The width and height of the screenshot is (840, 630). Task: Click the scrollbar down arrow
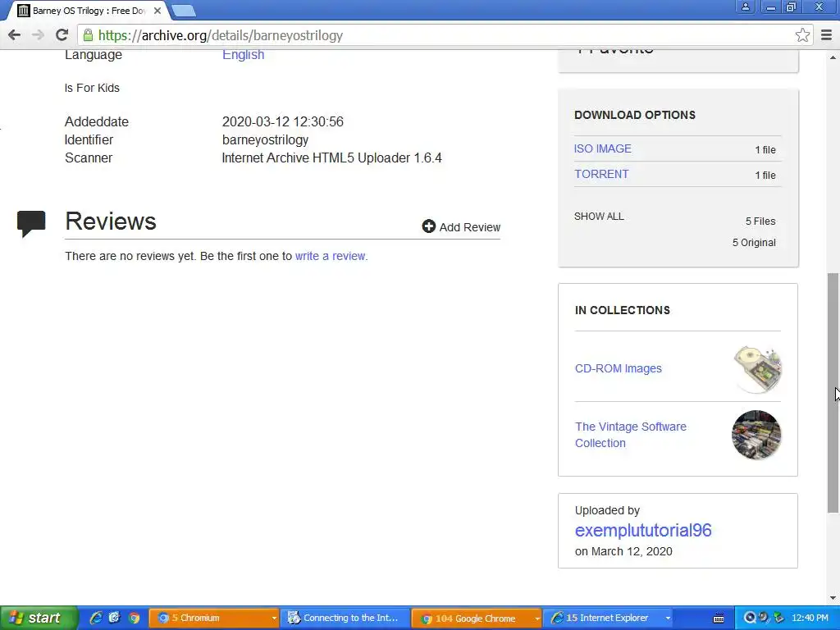833,598
